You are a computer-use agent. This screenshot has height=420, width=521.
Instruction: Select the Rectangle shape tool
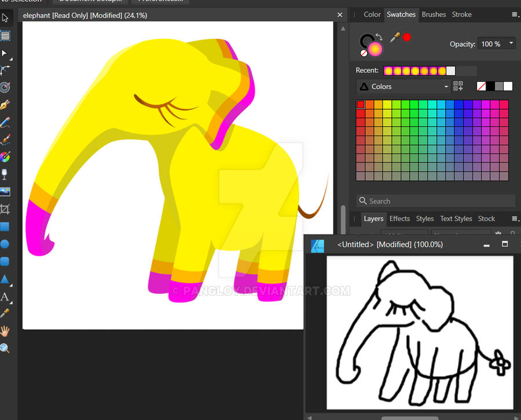[x=5, y=227]
